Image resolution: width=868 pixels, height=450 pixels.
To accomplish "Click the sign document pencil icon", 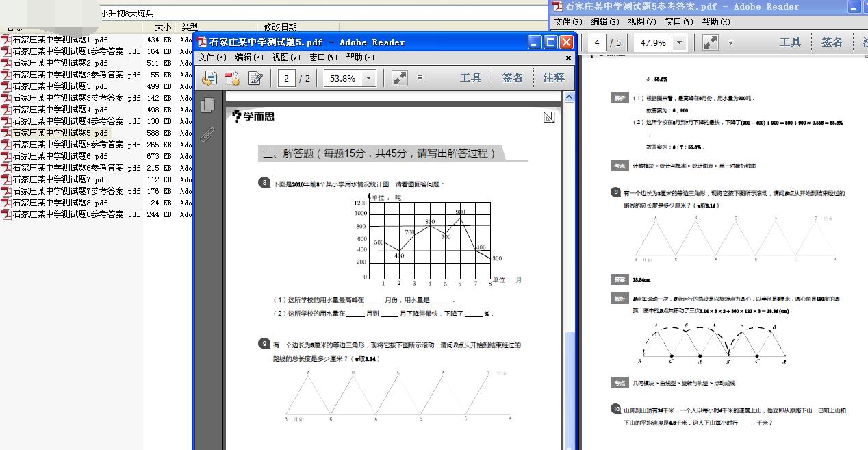I will 255,77.
